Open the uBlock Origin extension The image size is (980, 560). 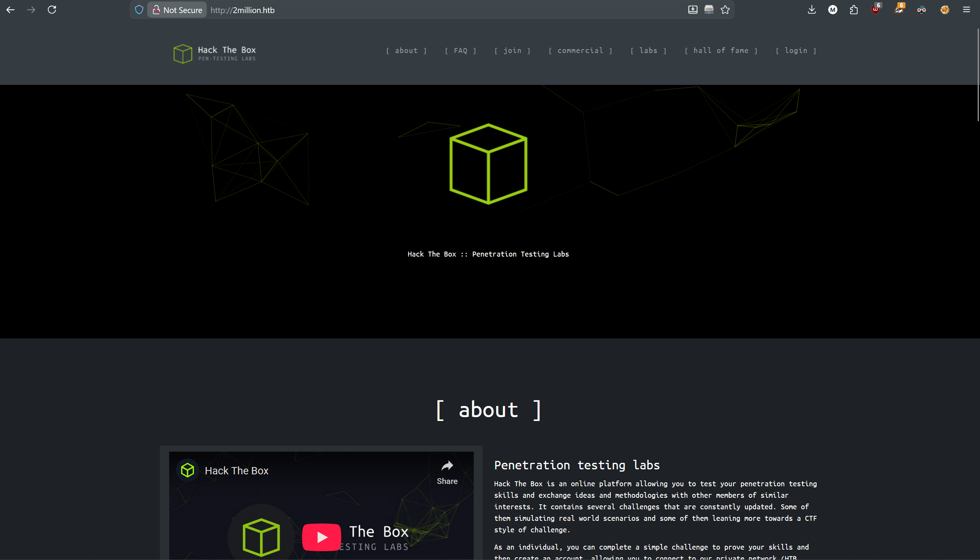876,10
